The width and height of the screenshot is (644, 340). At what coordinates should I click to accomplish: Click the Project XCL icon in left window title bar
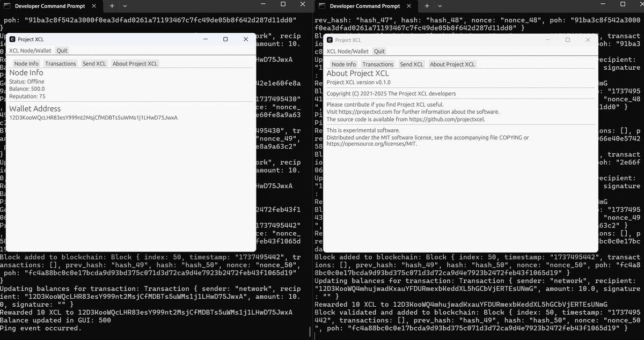pyautogui.click(x=12, y=39)
